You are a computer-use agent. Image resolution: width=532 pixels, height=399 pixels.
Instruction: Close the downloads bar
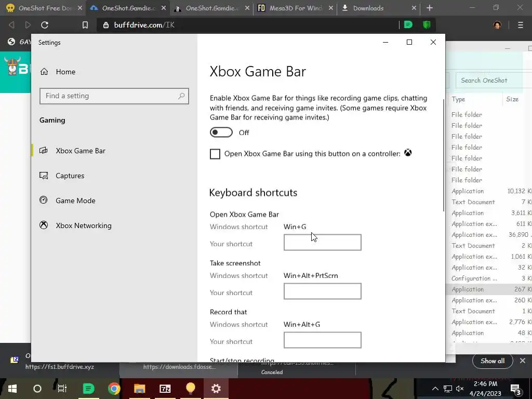[x=523, y=361]
